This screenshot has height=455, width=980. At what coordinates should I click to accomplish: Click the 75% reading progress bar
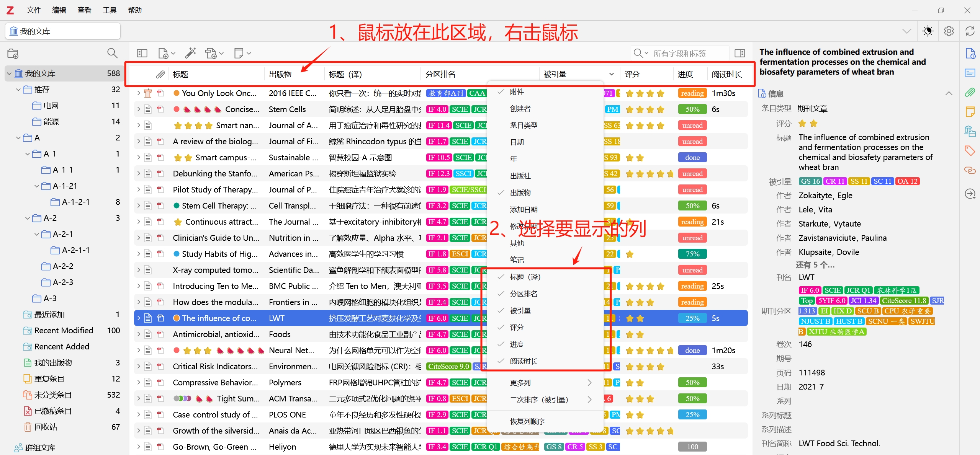[692, 253]
